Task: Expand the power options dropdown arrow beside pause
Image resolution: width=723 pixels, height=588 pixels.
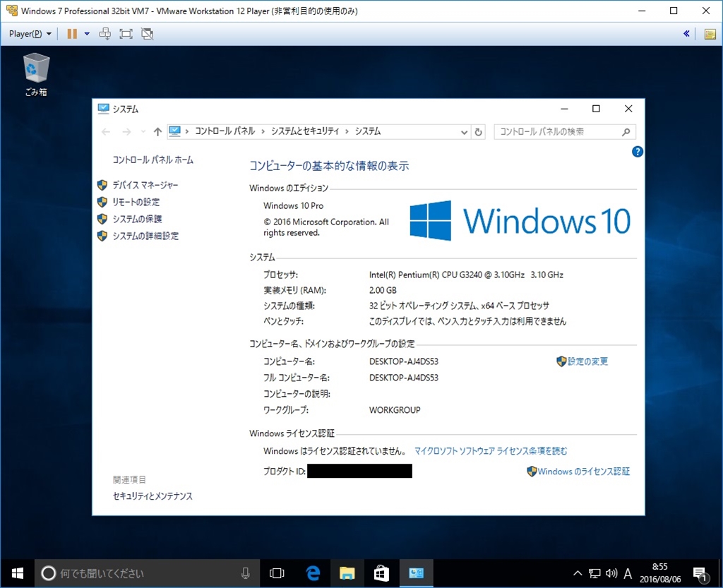Action: pyautogui.click(x=87, y=34)
